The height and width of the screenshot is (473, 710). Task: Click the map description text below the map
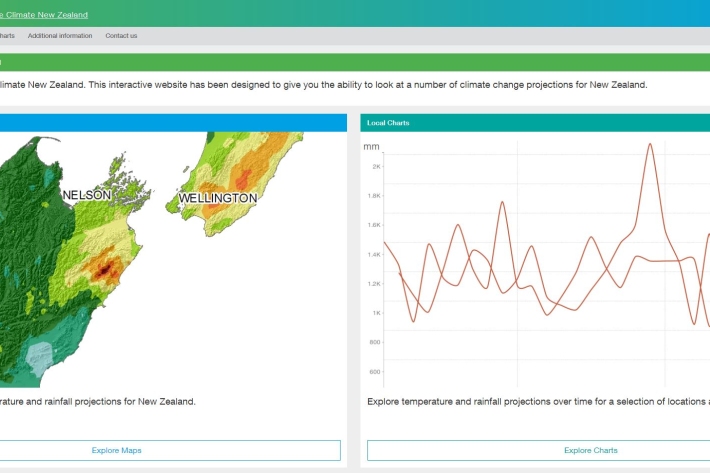click(98, 401)
